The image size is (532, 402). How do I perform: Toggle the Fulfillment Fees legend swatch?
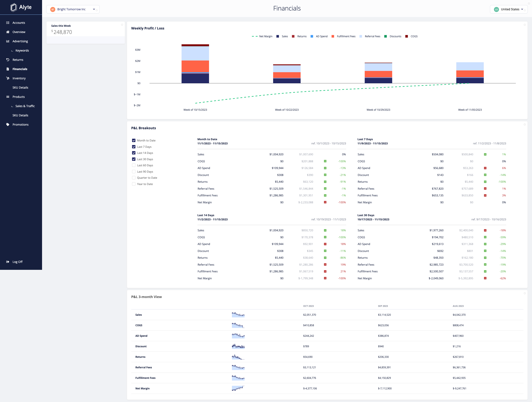point(333,36)
